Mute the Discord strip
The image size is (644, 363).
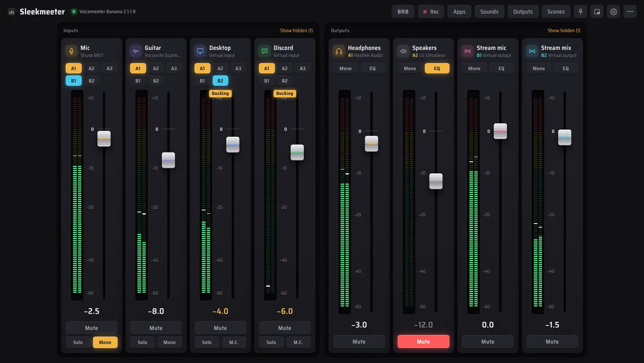[x=285, y=328]
